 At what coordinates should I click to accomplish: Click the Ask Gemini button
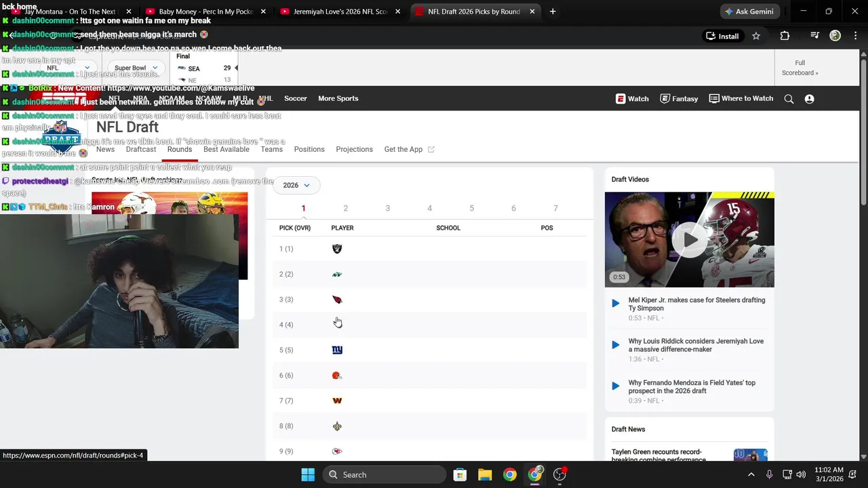point(750,12)
